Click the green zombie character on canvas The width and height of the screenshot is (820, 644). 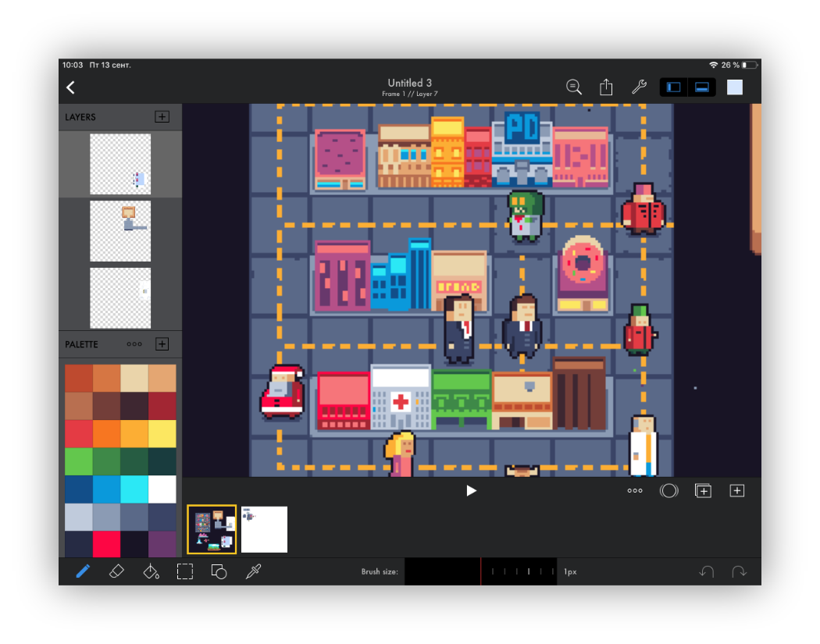[x=526, y=216]
